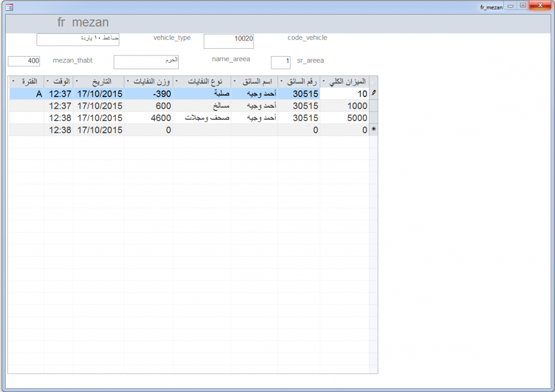Open filter dropdown for الميزان الكلي column
The height and width of the screenshot is (392, 555).
(x=324, y=81)
